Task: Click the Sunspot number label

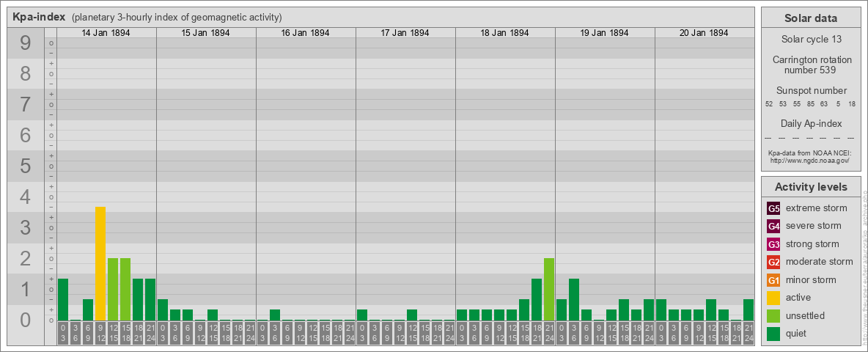Action: click(811, 91)
